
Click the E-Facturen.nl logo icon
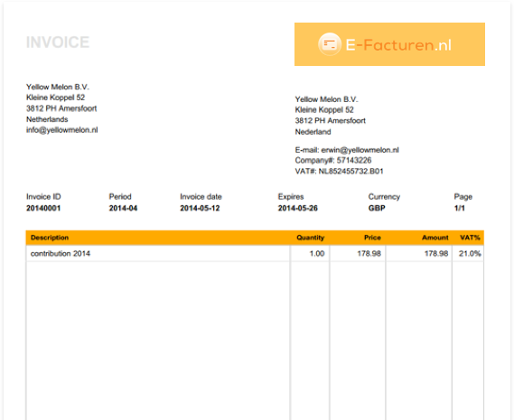[x=330, y=44]
